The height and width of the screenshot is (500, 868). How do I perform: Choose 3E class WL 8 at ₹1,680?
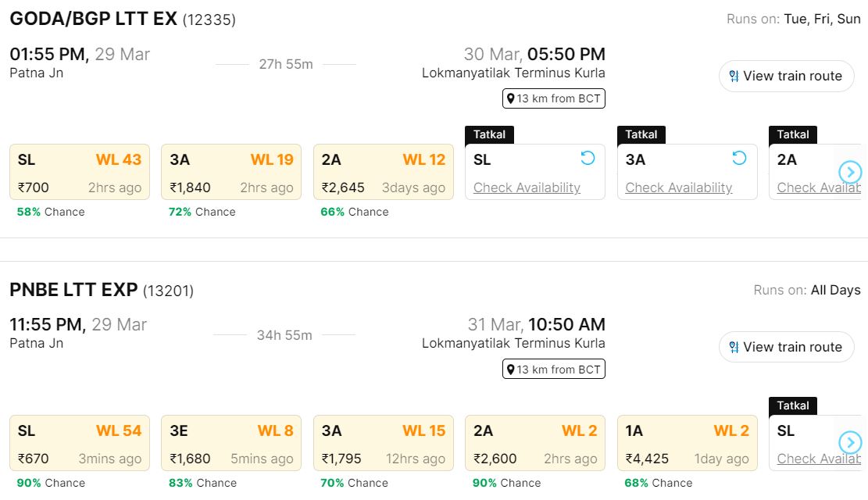click(x=231, y=443)
